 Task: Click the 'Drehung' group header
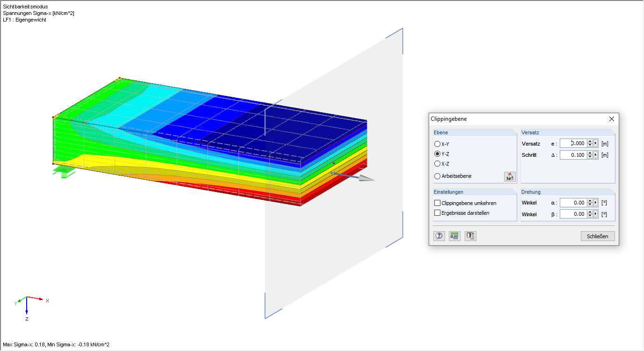point(531,192)
